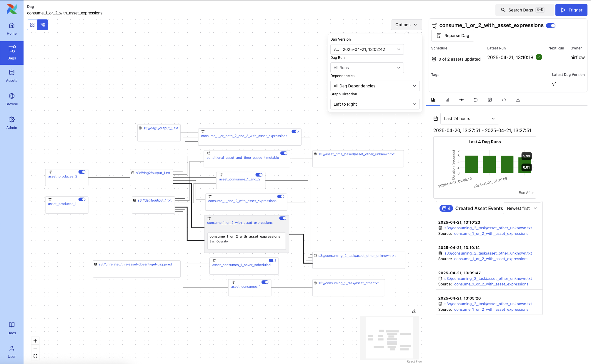Toggle asset_consumes_1_never_scheduled in the graph

coord(272,260)
